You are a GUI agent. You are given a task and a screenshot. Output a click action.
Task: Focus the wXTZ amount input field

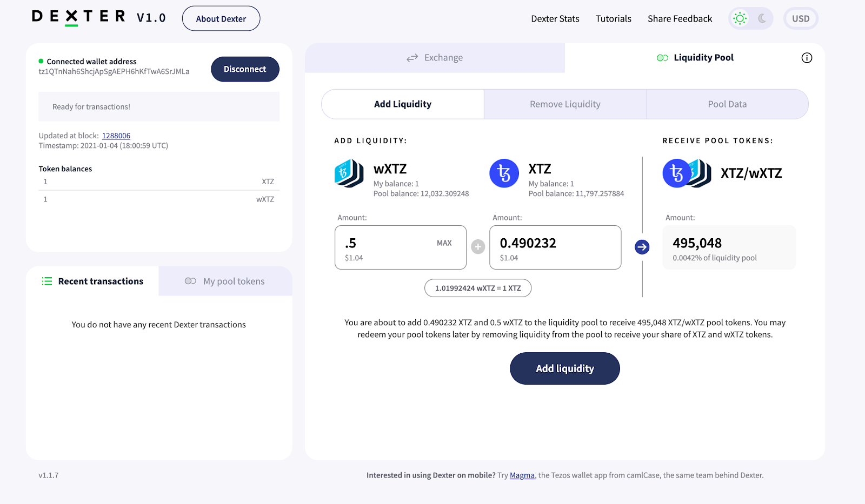pos(401,247)
